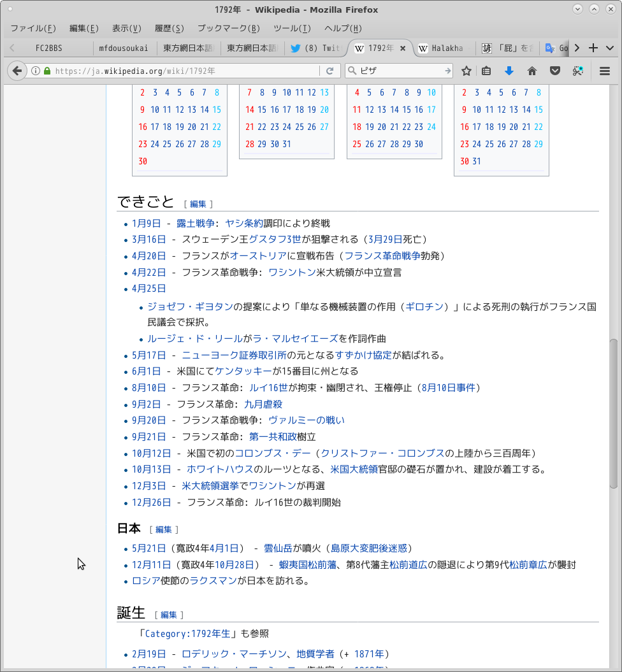Open the Category:1792年生 link
The height and width of the screenshot is (672, 622).
point(188,634)
